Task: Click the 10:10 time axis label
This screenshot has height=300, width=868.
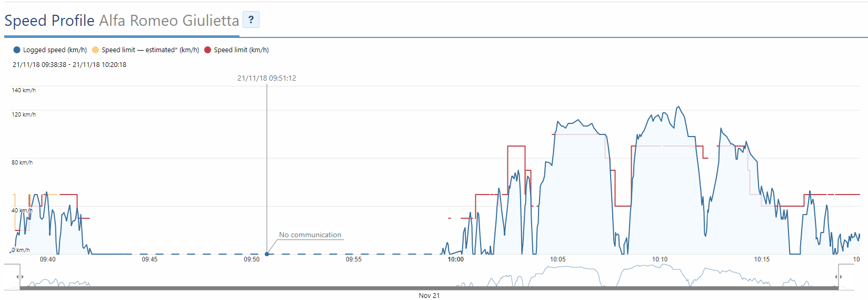Action: tap(660, 259)
